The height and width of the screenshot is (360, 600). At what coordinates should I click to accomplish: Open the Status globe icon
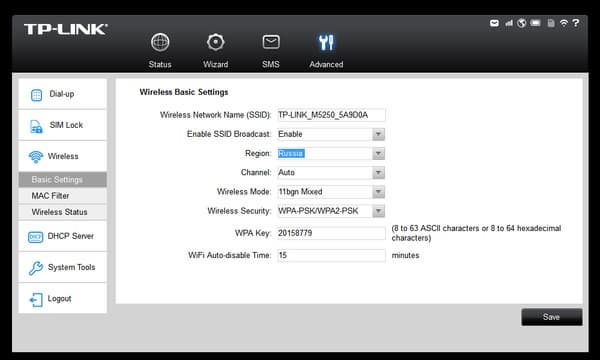pos(160,42)
